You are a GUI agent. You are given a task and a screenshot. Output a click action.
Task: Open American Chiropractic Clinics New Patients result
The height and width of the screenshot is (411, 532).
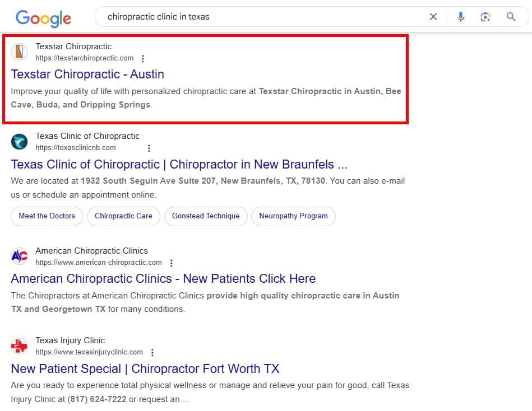click(x=163, y=278)
